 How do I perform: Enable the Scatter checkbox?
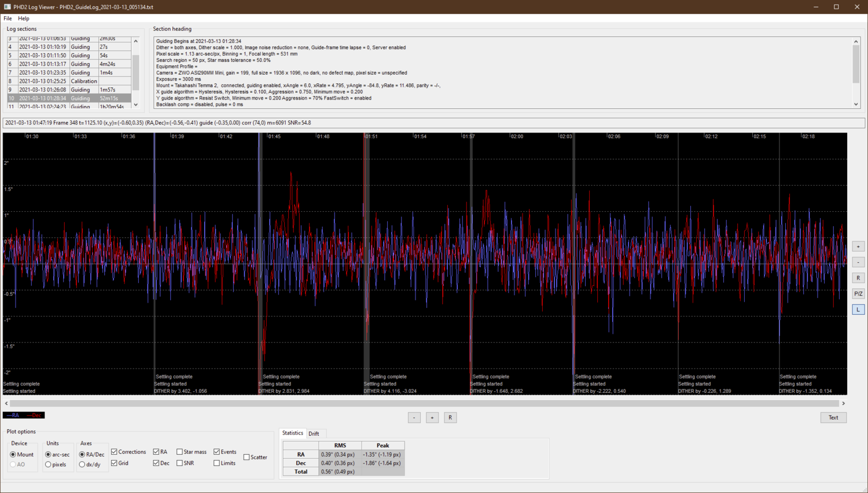point(247,457)
